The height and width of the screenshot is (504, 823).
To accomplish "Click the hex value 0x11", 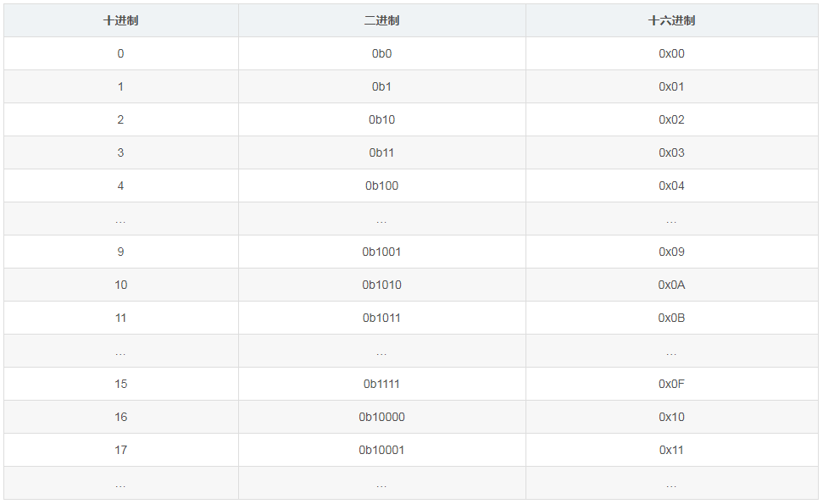I will click(x=671, y=450).
